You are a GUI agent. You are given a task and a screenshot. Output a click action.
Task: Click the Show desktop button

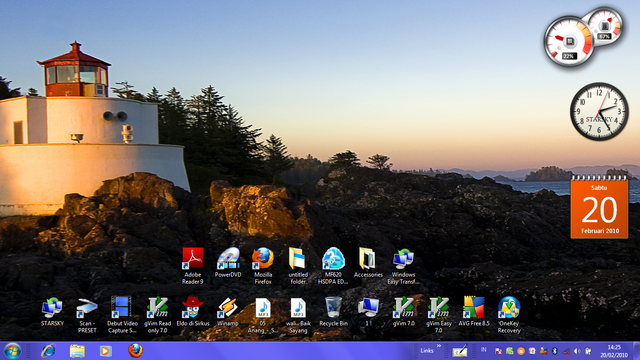pyautogui.click(x=636, y=351)
